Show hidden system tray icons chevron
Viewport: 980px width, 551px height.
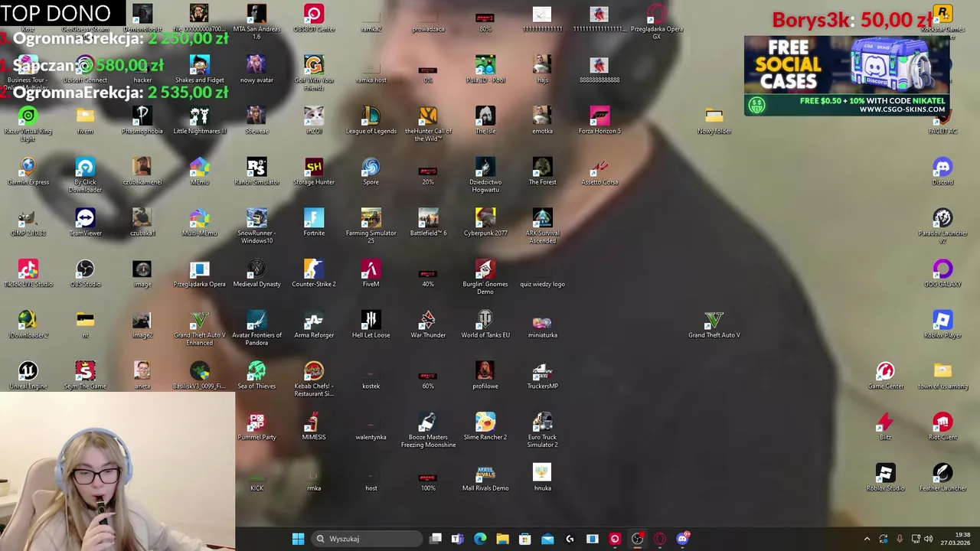tap(867, 539)
